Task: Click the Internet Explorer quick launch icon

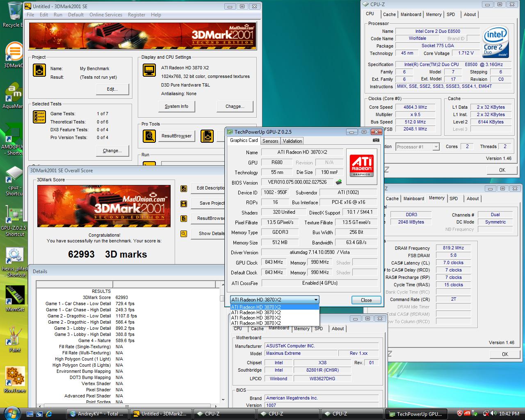Action: [x=49, y=414]
